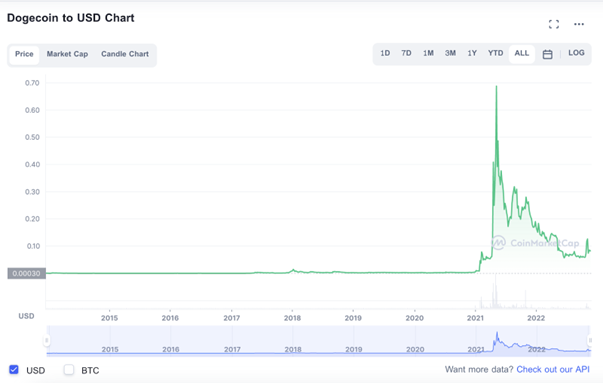603x383 pixels.
Task: Click the 2022 label on the x-axis
Action: tap(536, 318)
